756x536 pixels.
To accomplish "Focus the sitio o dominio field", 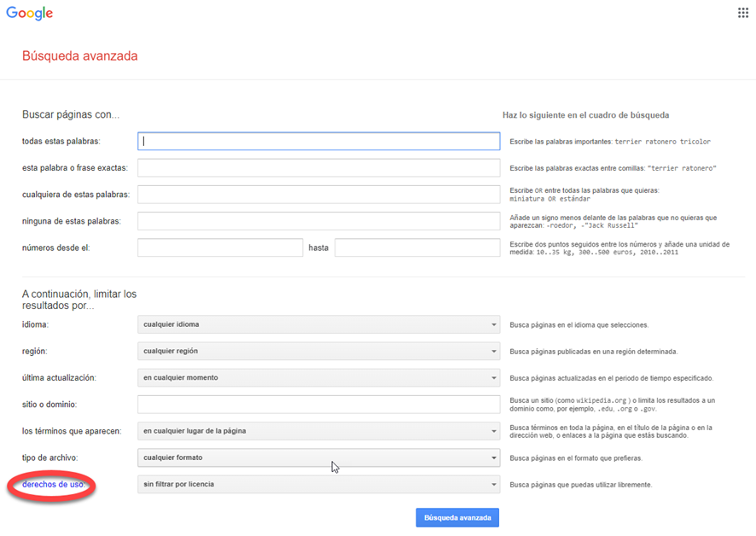I will pyautogui.click(x=318, y=405).
